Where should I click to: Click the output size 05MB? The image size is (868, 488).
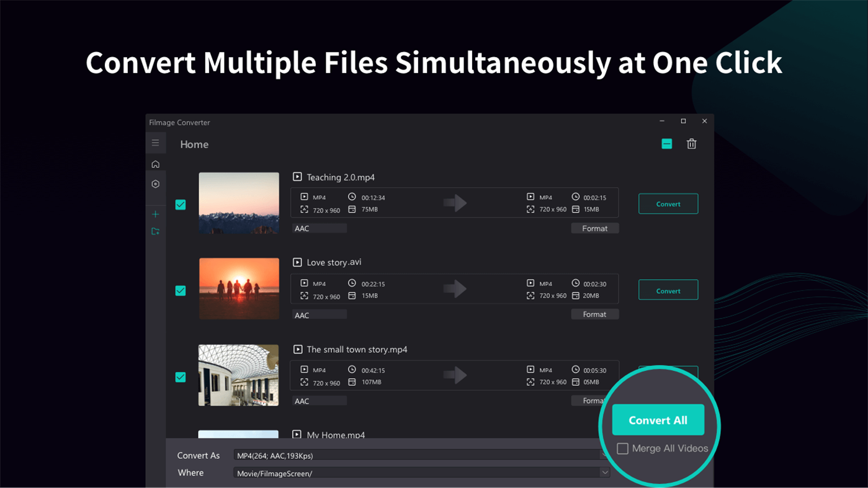pos(591,382)
